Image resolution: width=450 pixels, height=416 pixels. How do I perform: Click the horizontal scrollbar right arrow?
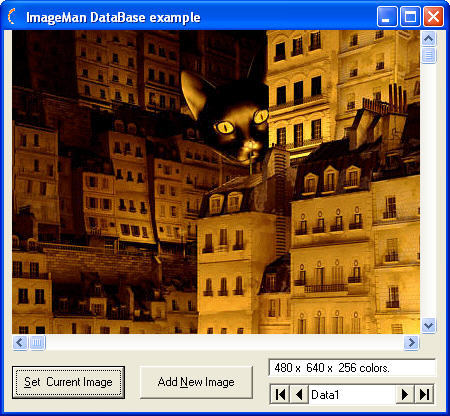coord(412,342)
